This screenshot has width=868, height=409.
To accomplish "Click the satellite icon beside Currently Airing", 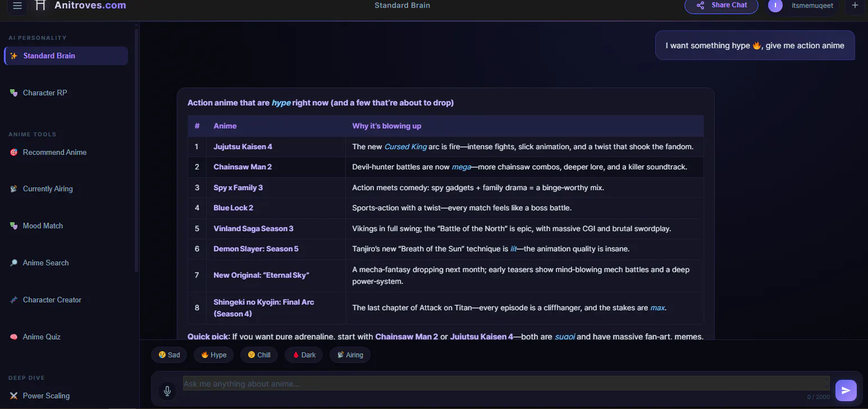I will [x=14, y=189].
